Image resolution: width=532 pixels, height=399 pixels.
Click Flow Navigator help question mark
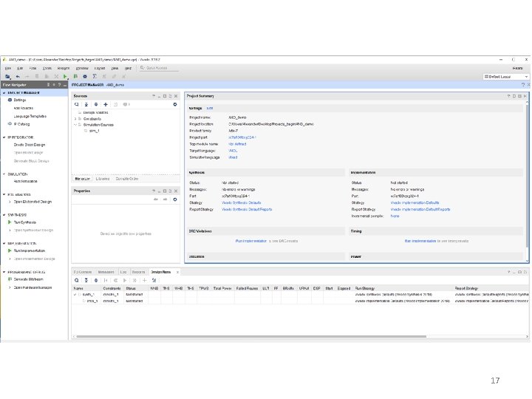pyautogui.click(x=59, y=85)
